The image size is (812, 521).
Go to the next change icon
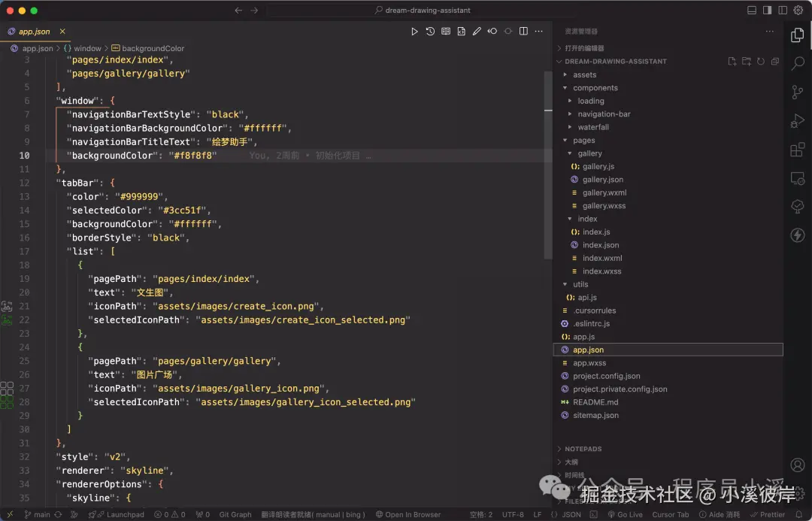[x=508, y=32]
